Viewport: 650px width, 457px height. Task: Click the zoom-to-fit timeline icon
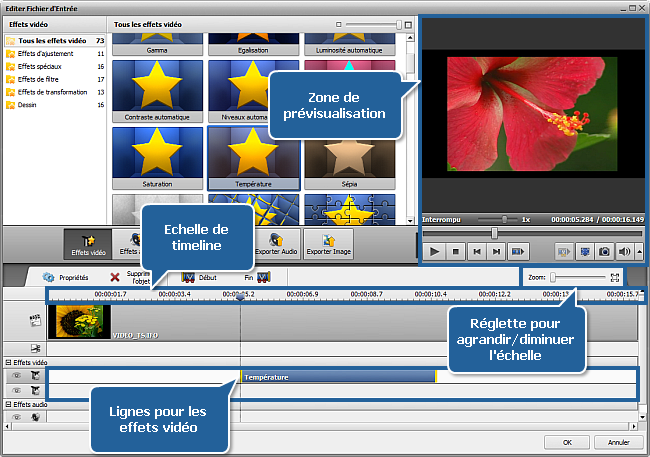616,277
